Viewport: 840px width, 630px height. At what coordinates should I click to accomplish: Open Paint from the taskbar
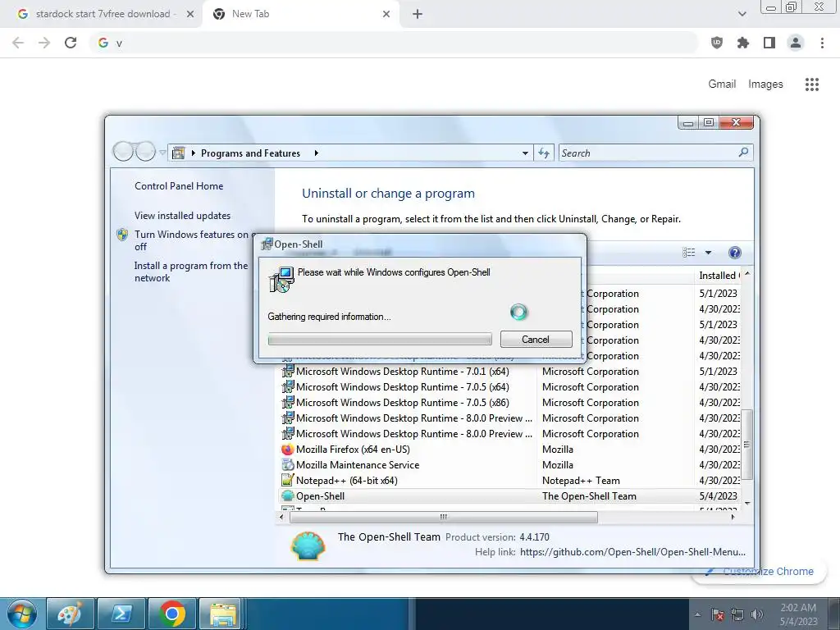click(x=71, y=614)
